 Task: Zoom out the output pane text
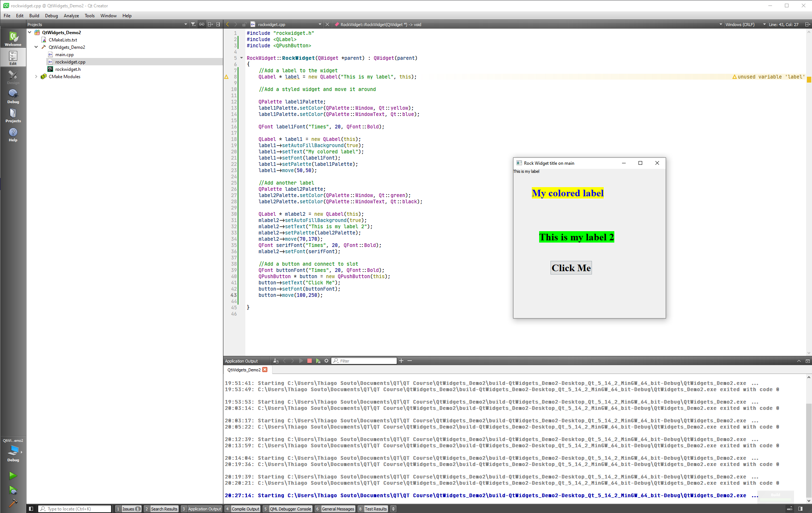click(x=410, y=361)
